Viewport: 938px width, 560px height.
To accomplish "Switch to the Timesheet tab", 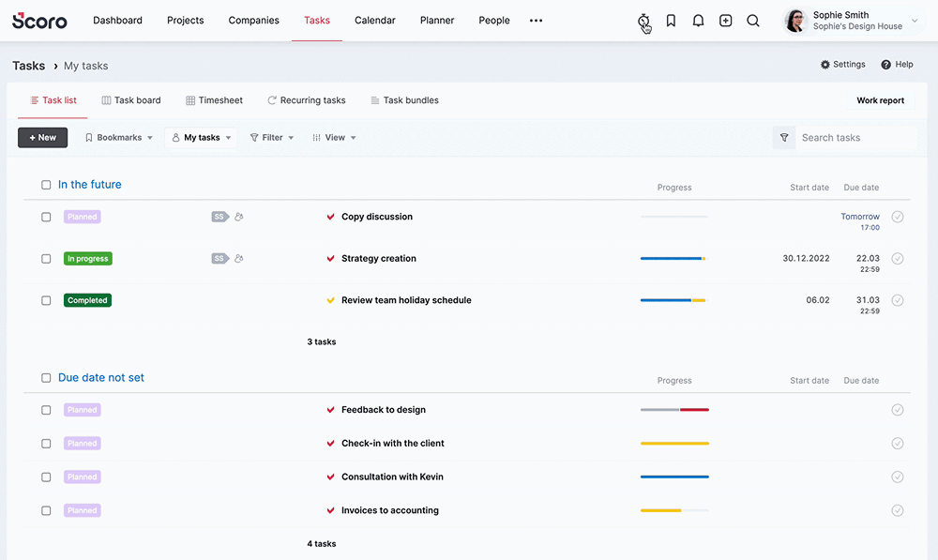I will pyautogui.click(x=214, y=100).
